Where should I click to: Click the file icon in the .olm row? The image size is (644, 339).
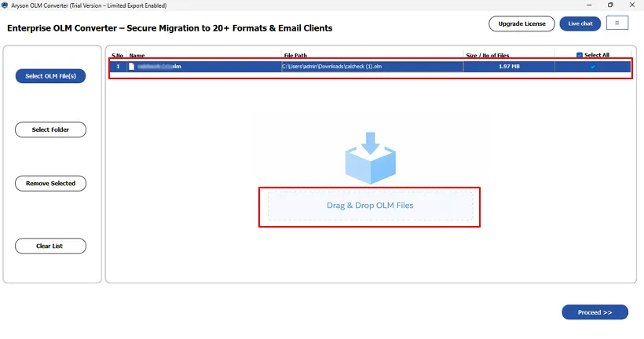pyautogui.click(x=131, y=67)
